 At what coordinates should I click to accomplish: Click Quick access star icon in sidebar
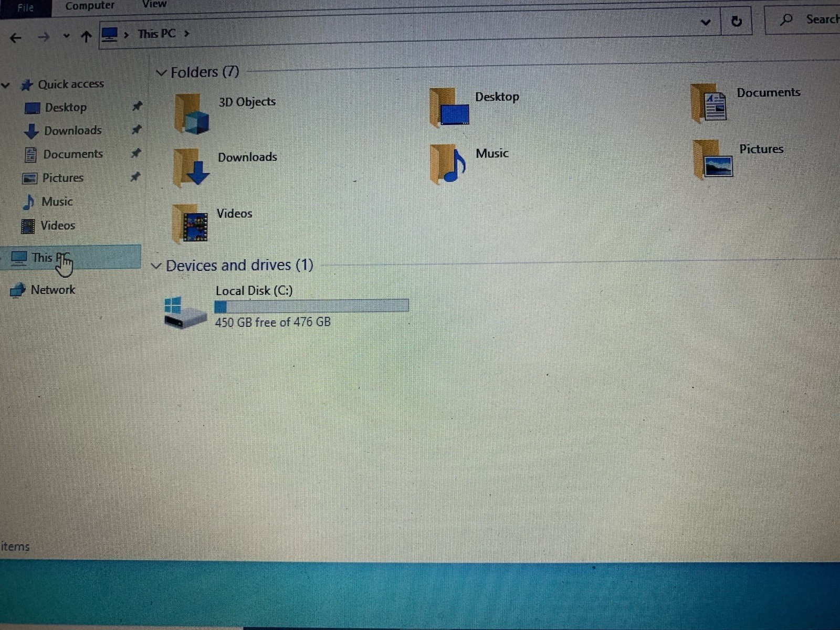point(26,85)
